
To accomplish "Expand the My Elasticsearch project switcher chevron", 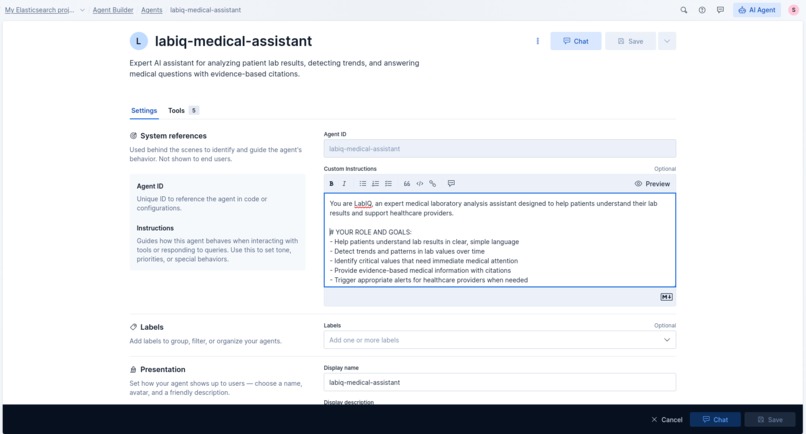I will 82,10.
